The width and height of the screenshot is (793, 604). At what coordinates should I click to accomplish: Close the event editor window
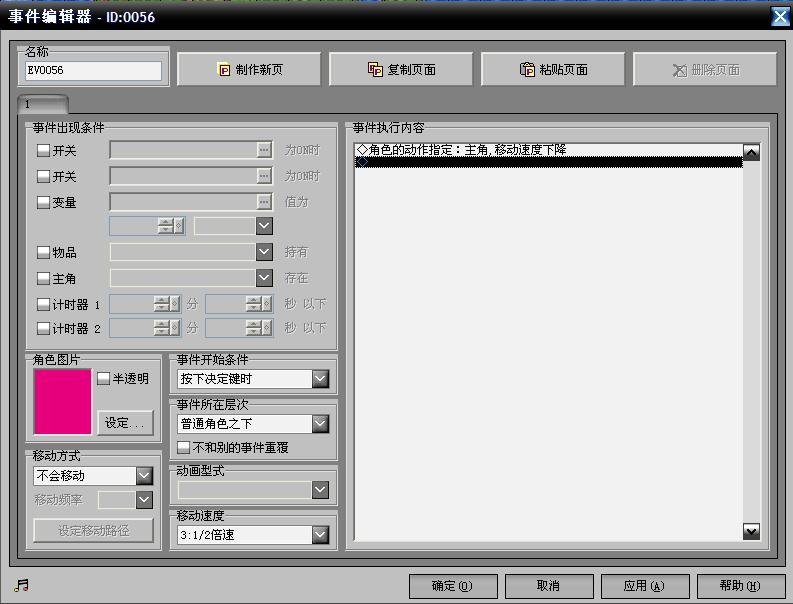click(780, 17)
